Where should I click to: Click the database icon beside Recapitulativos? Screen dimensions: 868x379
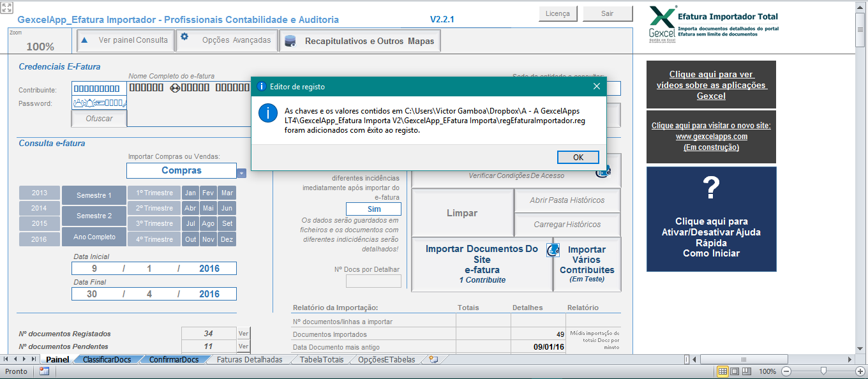290,41
